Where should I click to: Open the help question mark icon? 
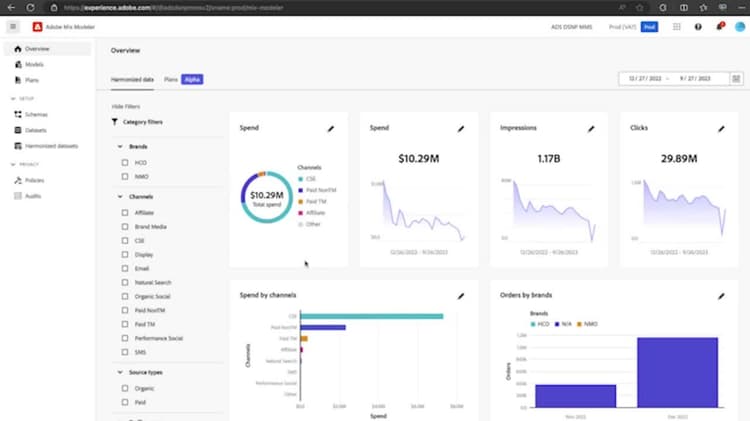pyautogui.click(x=698, y=27)
